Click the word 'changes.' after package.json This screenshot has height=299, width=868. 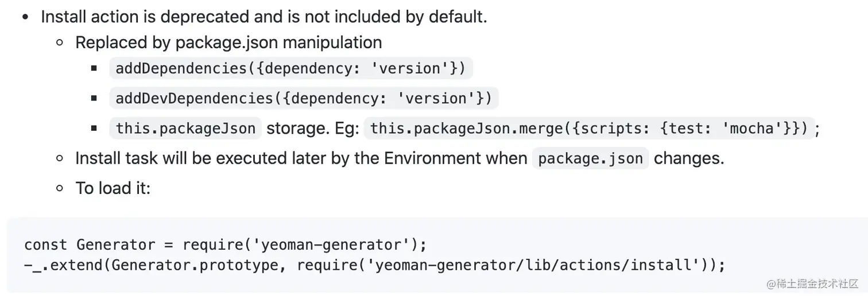coord(689,158)
